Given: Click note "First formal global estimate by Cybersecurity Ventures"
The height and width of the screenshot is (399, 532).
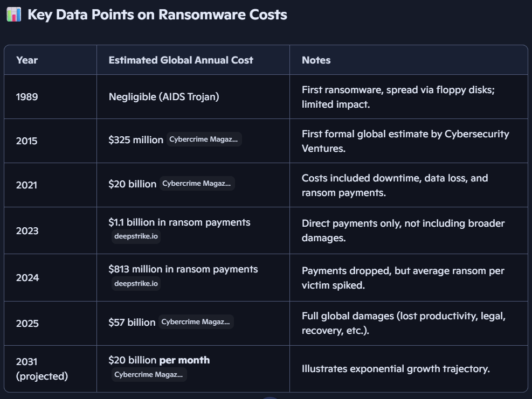Looking at the screenshot, I should [x=405, y=141].
